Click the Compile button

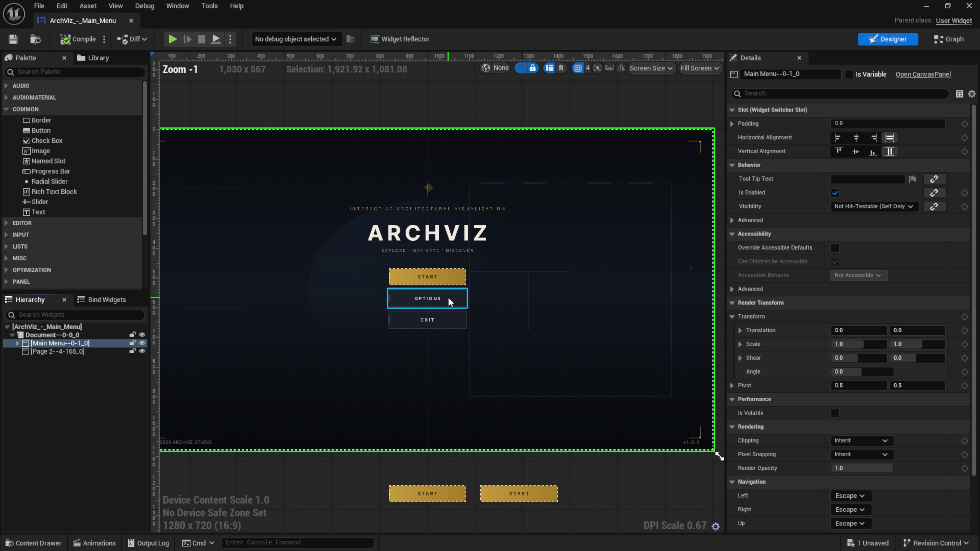[x=78, y=39]
